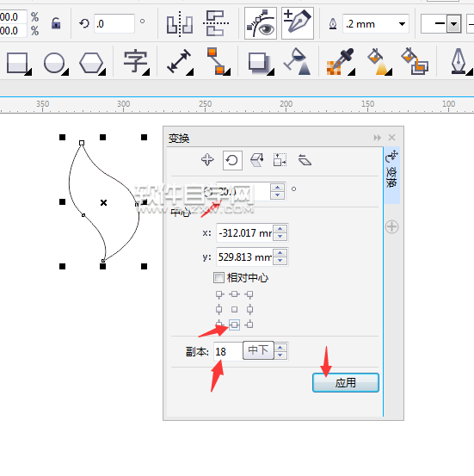
Task: Select the Text tool
Action: point(136,62)
